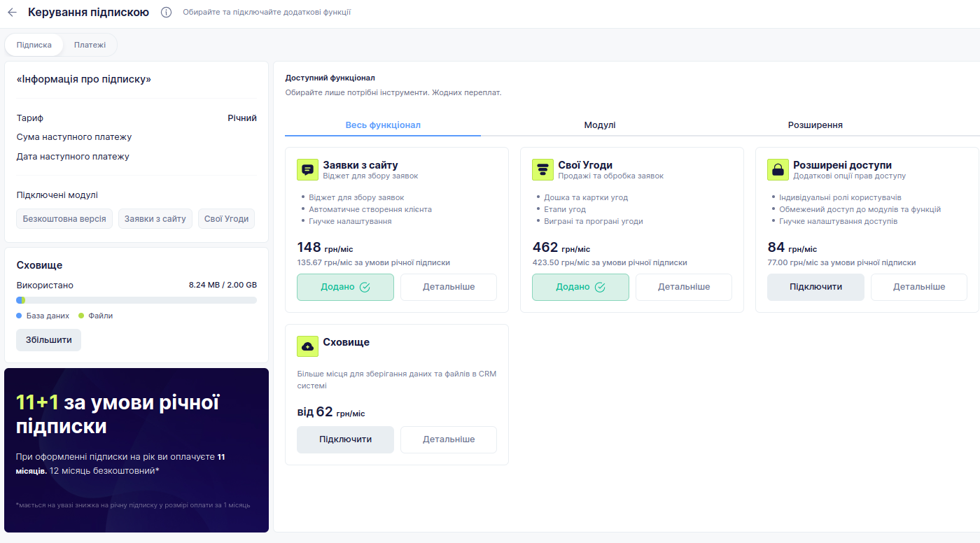Click the blue База даних legend dot
The height and width of the screenshot is (543, 980).
pyautogui.click(x=19, y=316)
